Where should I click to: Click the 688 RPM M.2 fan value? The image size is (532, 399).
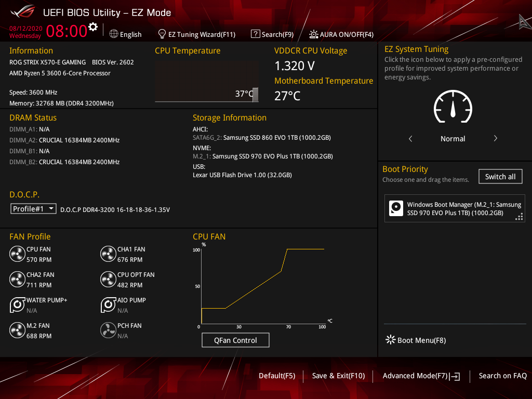(x=39, y=336)
